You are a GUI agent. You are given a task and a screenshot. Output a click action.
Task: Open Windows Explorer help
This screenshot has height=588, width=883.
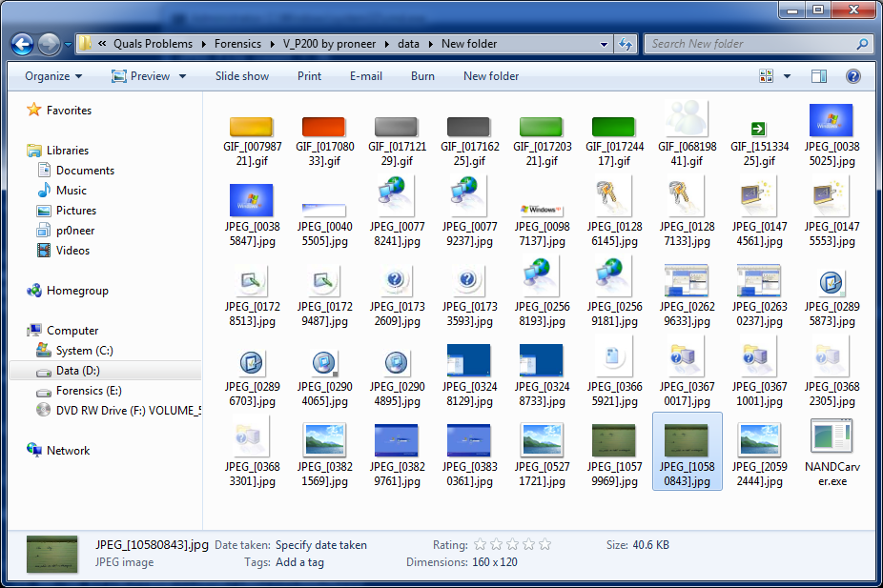point(853,76)
